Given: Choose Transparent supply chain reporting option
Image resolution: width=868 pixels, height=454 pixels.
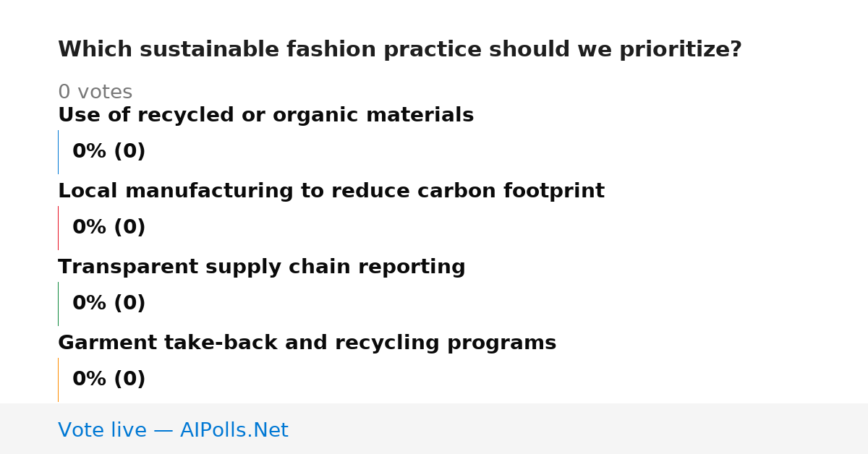Looking at the screenshot, I should point(262,267).
